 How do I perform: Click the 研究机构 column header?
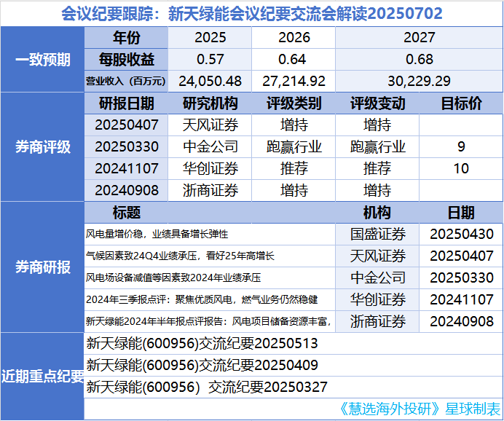[210, 103]
